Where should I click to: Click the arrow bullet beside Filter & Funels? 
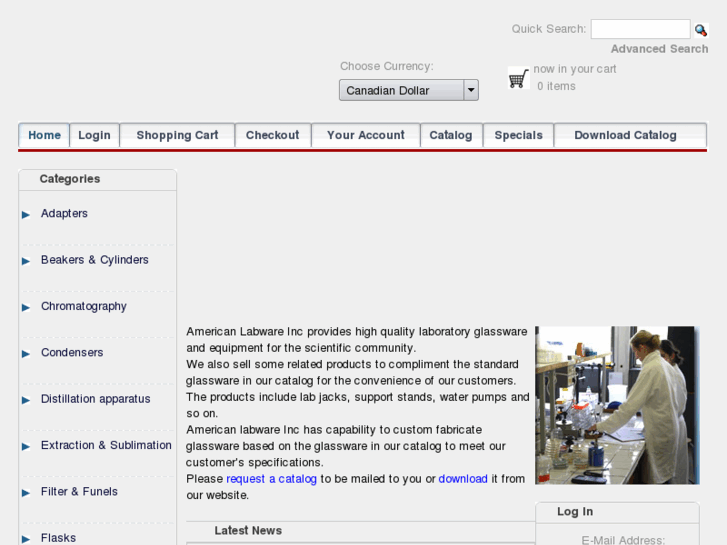[x=26, y=493]
